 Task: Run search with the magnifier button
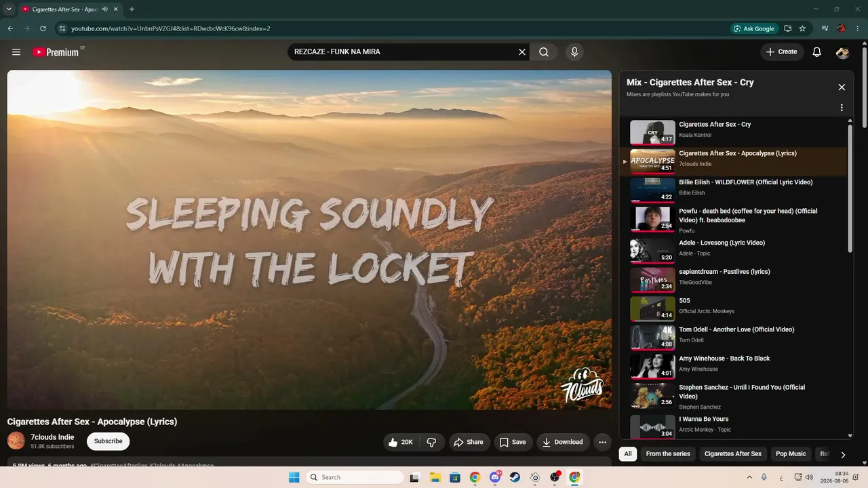coord(544,52)
